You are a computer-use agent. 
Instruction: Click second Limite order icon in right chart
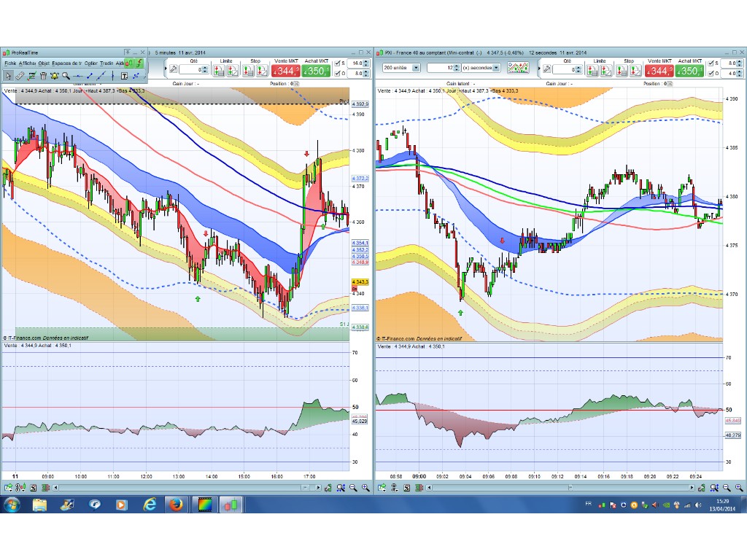(x=606, y=71)
